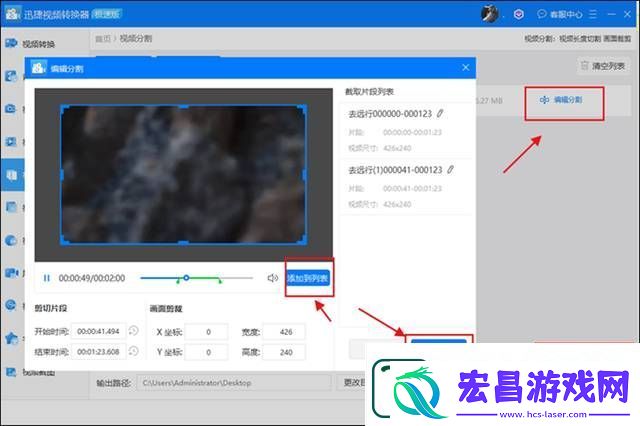Go back to 首页 in breadcrumb
Screen dimensions: 640x426
pyautogui.click(x=103, y=38)
